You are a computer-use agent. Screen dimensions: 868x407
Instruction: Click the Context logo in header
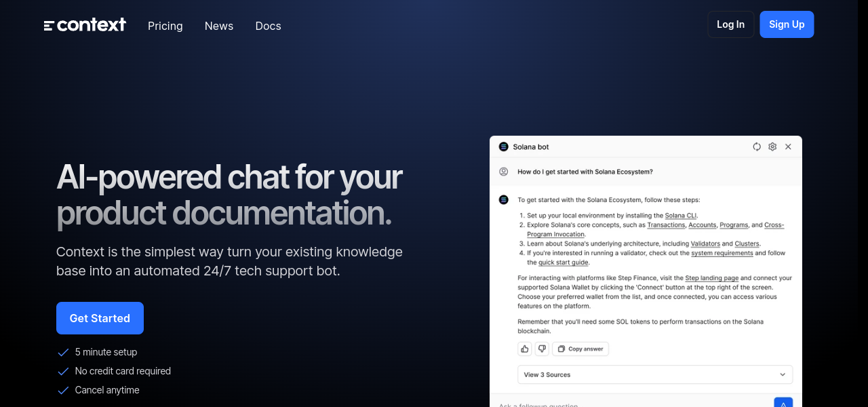pos(85,25)
